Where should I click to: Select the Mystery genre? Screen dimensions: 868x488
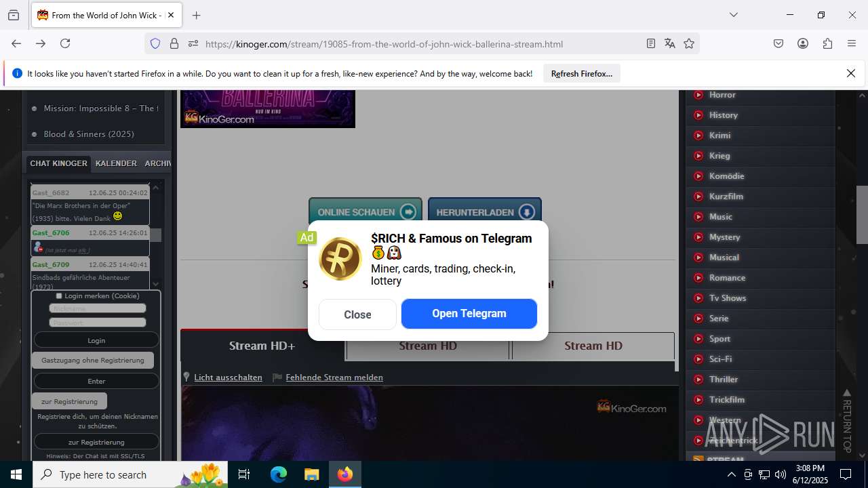(x=724, y=237)
